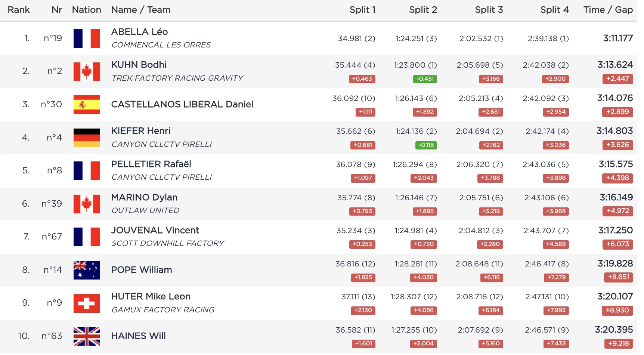Viewport: 644px width, 355px height.
Task: Click the Canadian flag next to KUHN Bodhi
Action: pyautogui.click(x=87, y=71)
